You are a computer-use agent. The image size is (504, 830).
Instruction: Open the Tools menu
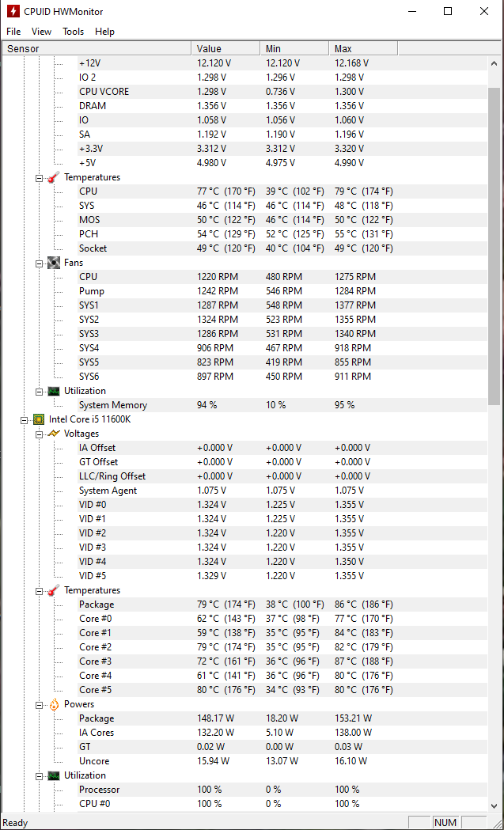tap(74, 32)
